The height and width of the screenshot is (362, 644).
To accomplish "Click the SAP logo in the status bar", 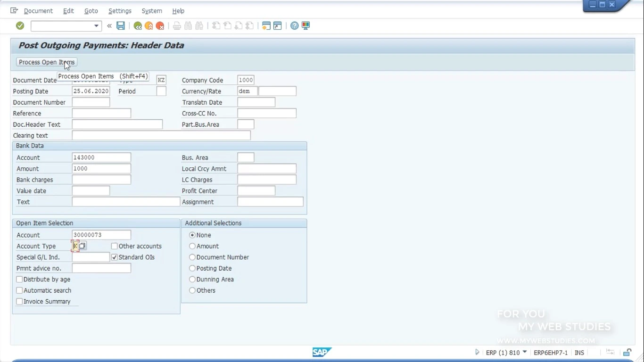I will (x=322, y=352).
